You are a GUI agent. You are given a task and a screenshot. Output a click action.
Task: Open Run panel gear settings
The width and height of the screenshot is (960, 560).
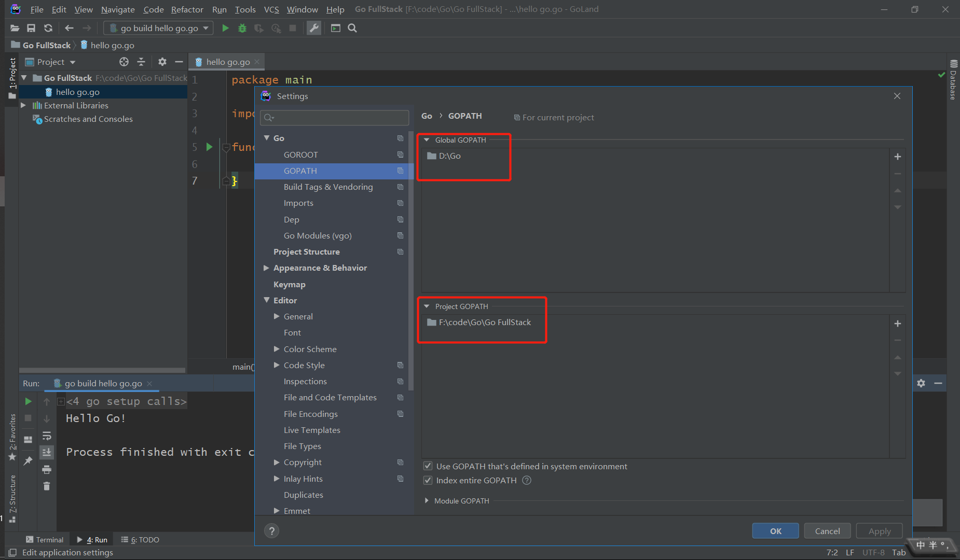coord(921,383)
